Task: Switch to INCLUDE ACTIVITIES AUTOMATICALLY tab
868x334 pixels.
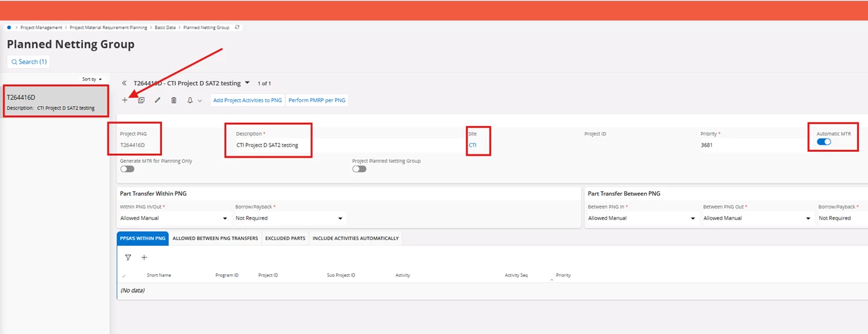Action: (x=356, y=238)
